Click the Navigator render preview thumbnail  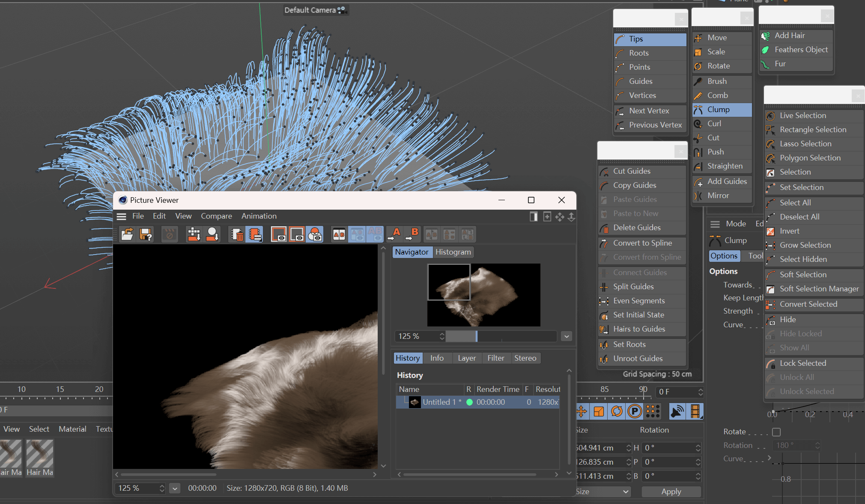483,295
